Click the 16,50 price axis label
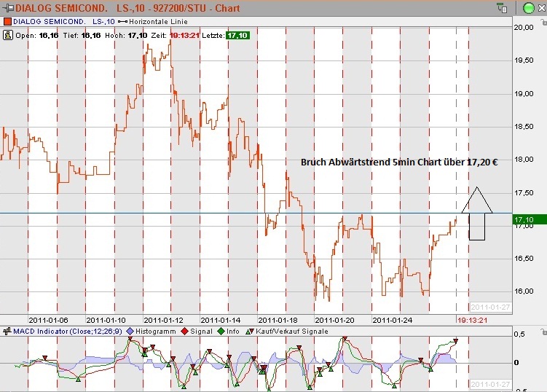 [x=524, y=259]
